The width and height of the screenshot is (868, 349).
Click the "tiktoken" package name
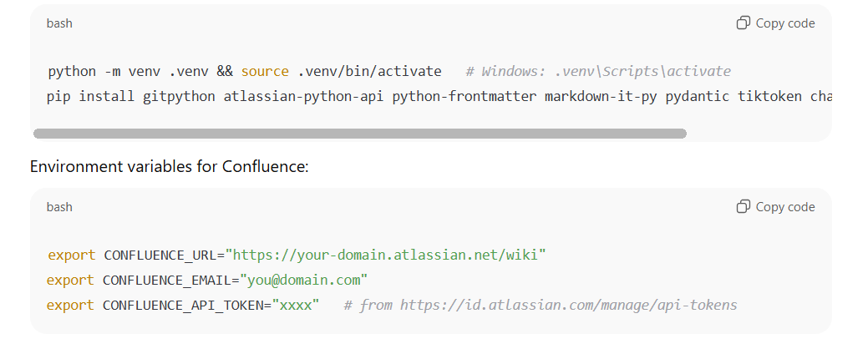pyautogui.click(x=769, y=96)
